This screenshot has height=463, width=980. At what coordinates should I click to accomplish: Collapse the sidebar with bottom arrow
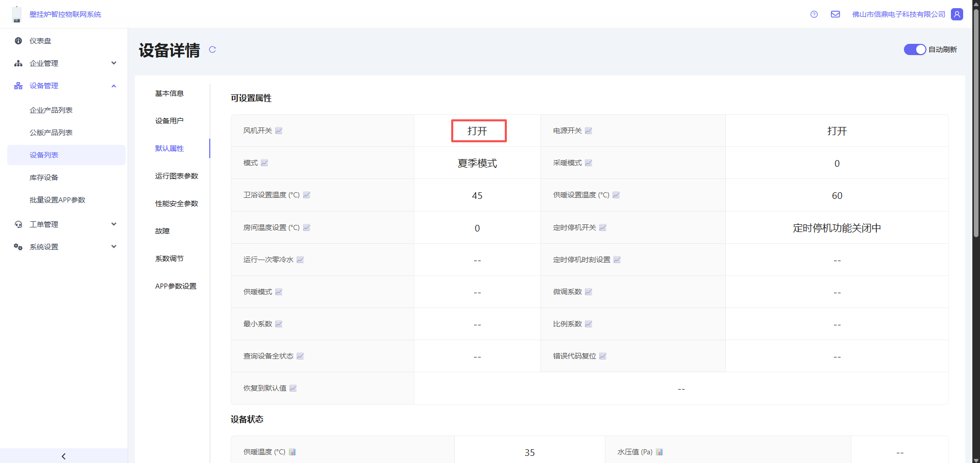click(x=63, y=456)
